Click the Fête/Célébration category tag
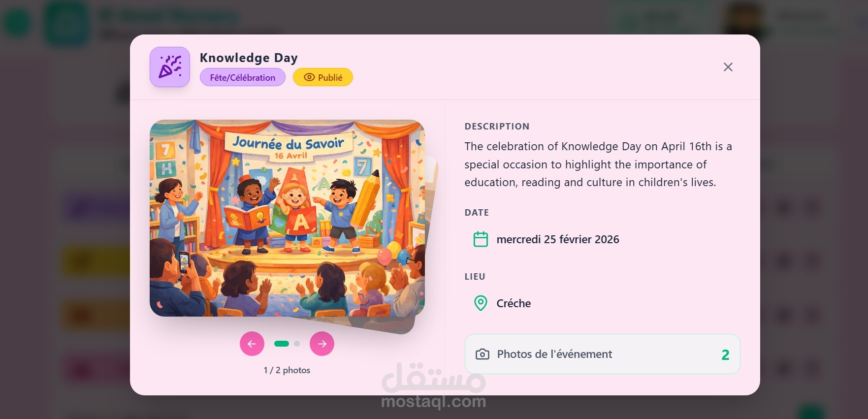The image size is (868, 419). (243, 77)
